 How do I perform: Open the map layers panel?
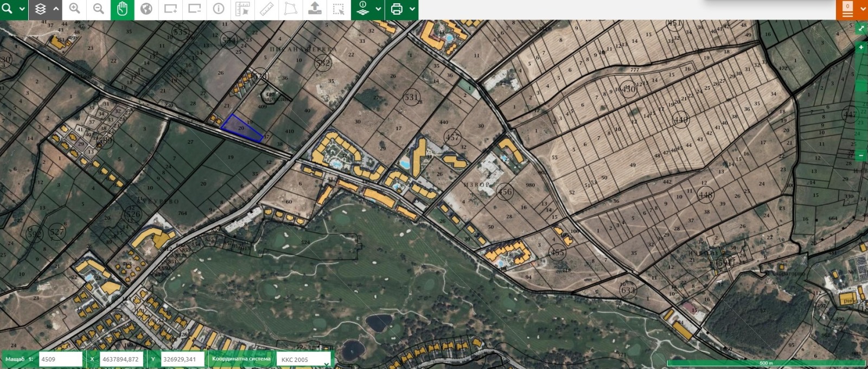41,9
